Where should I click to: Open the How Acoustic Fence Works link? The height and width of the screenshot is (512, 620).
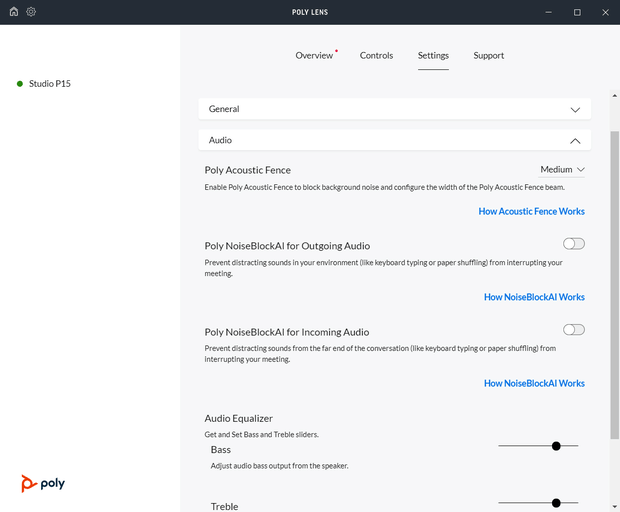[531, 212]
